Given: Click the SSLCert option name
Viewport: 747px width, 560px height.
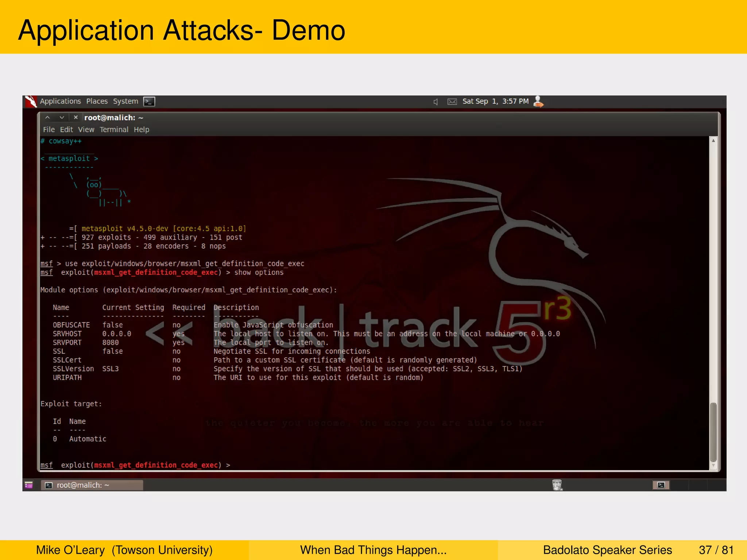Looking at the screenshot, I should (x=67, y=360).
